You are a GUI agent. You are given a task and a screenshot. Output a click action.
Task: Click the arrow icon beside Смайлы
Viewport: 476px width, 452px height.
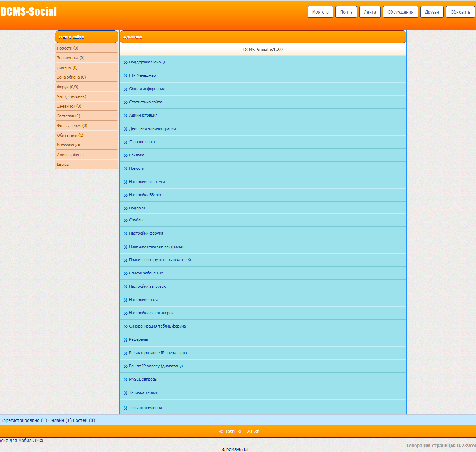[x=126, y=220]
